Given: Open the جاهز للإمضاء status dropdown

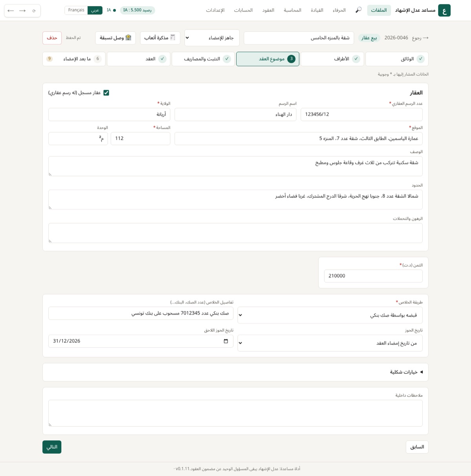Looking at the screenshot, I should click(212, 38).
